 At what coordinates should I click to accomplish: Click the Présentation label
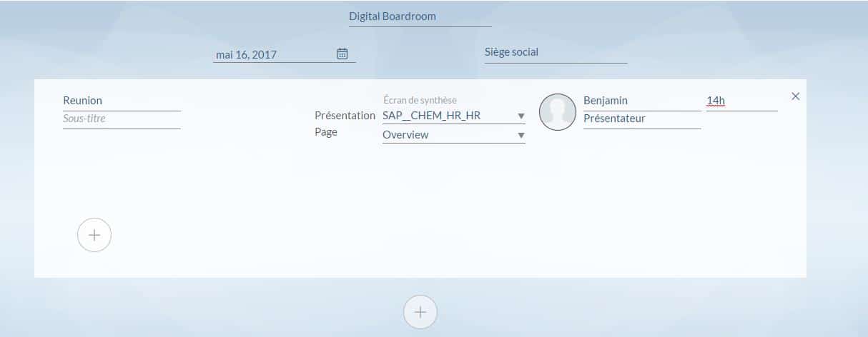pyautogui.click(x=345, y=116)
